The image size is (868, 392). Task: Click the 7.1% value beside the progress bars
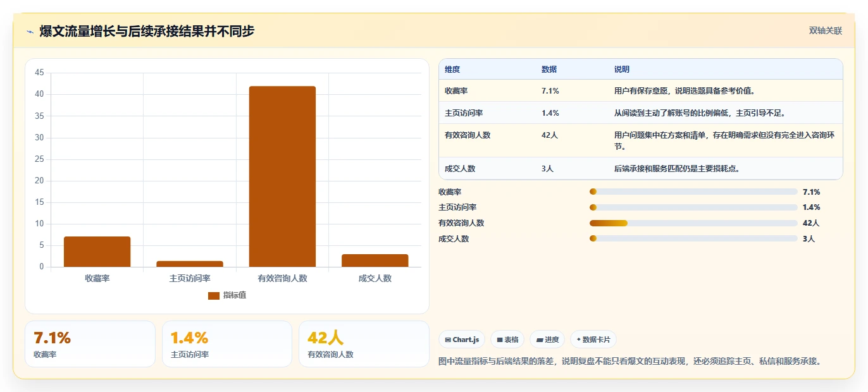(x=811, y=192)
